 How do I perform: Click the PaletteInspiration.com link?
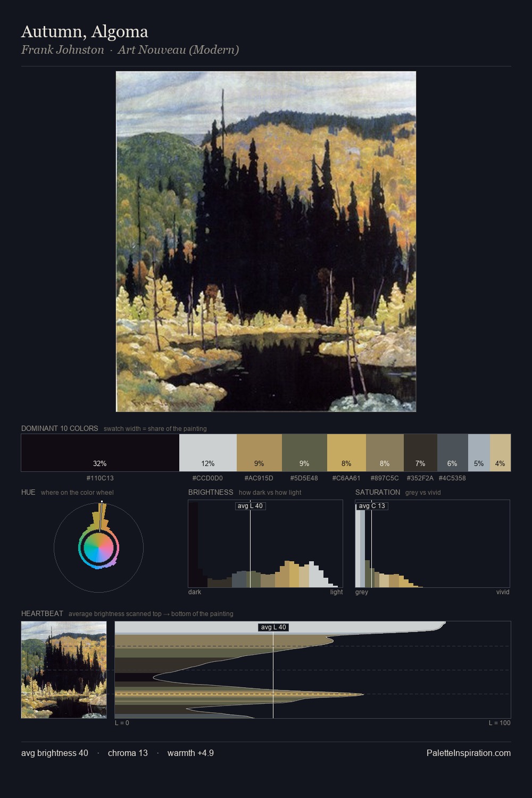click(469, 753)
